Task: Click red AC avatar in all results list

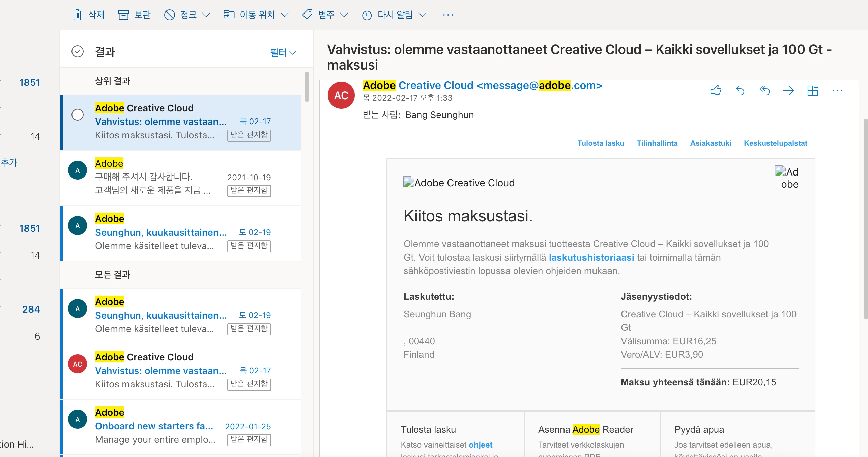Action: coord(78,364)
